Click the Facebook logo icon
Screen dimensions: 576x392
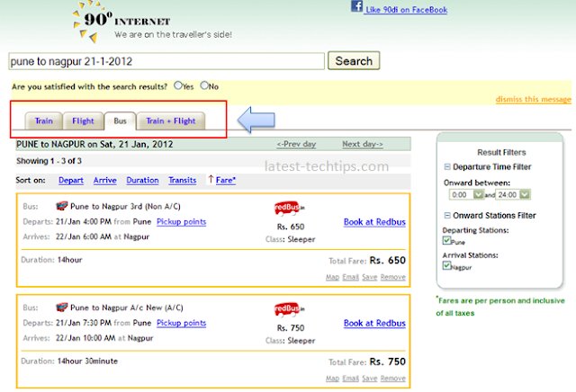point(356,6)
